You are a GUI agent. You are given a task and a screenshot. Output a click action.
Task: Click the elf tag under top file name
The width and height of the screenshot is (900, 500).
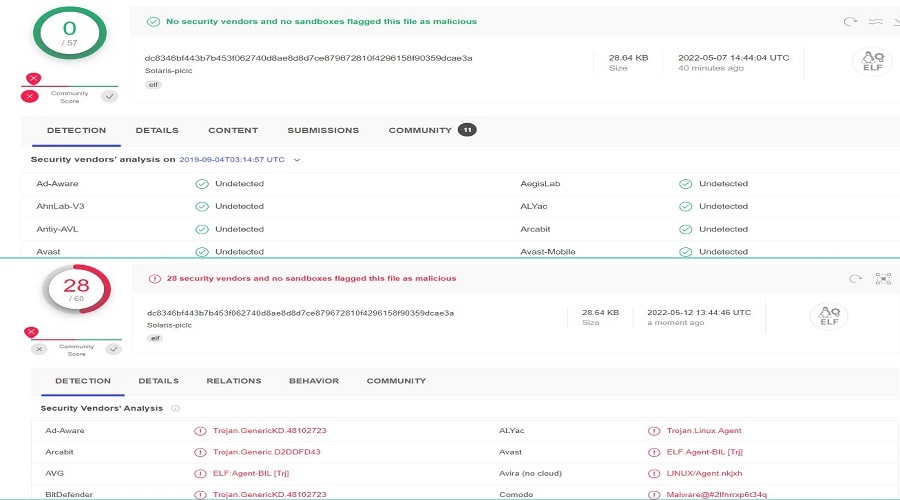[x=154, y=84]
